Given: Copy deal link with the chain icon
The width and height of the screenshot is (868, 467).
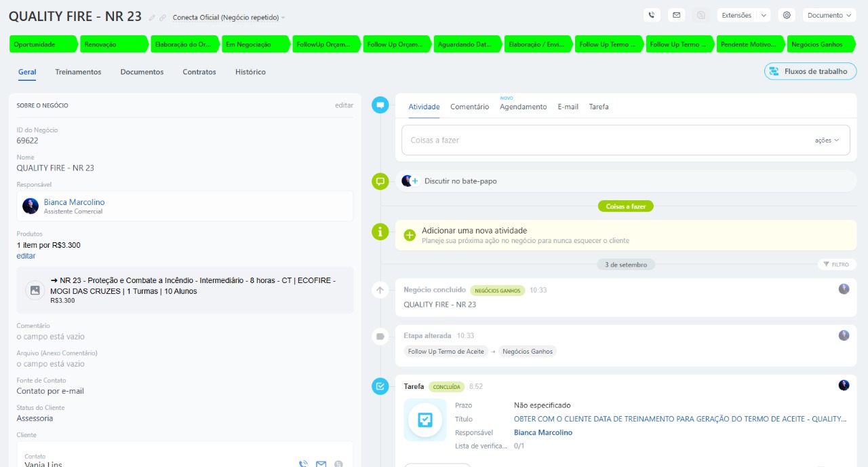Looking at the screenshot, I should pyautogui.click(x=163, y=18).
